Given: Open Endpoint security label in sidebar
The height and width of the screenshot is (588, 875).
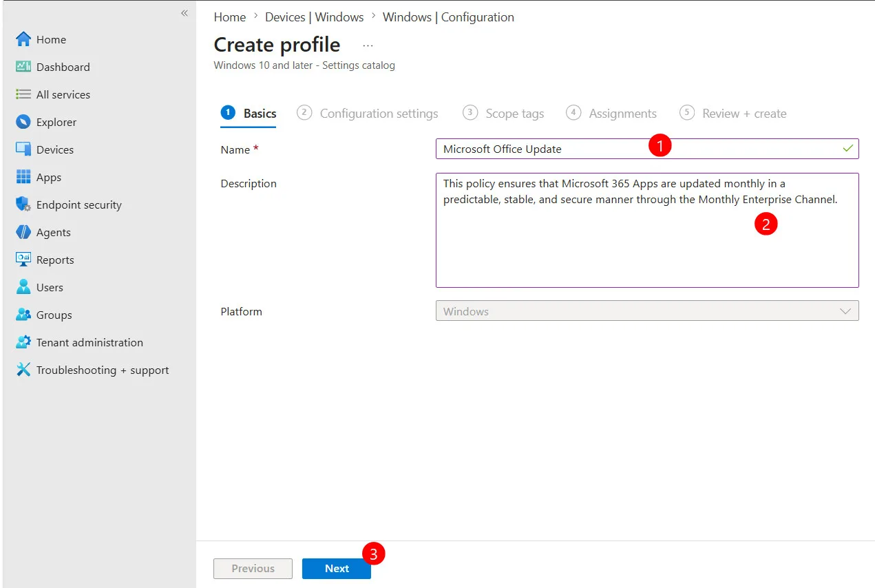Looking at the screenshot, I should coord(79,204).
